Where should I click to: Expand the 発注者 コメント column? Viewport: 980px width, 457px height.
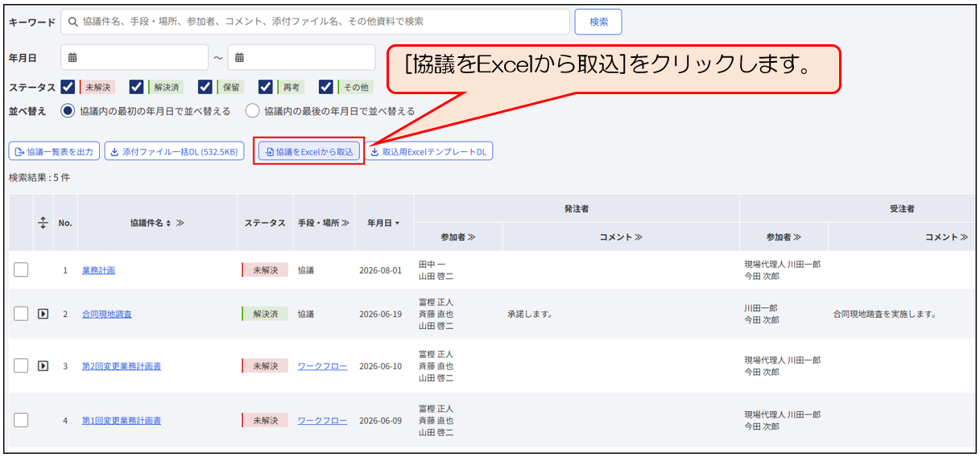[621, 237]
